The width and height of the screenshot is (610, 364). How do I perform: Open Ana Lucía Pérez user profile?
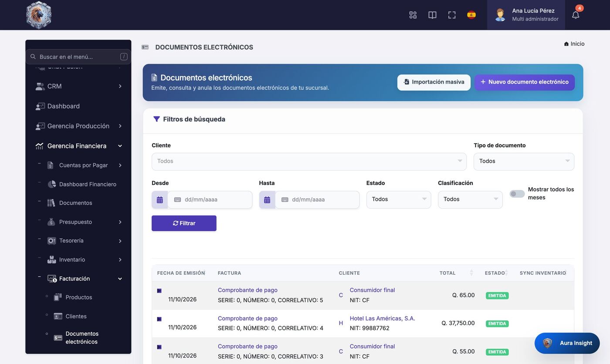pyautogui.click(x=526, y=15)
